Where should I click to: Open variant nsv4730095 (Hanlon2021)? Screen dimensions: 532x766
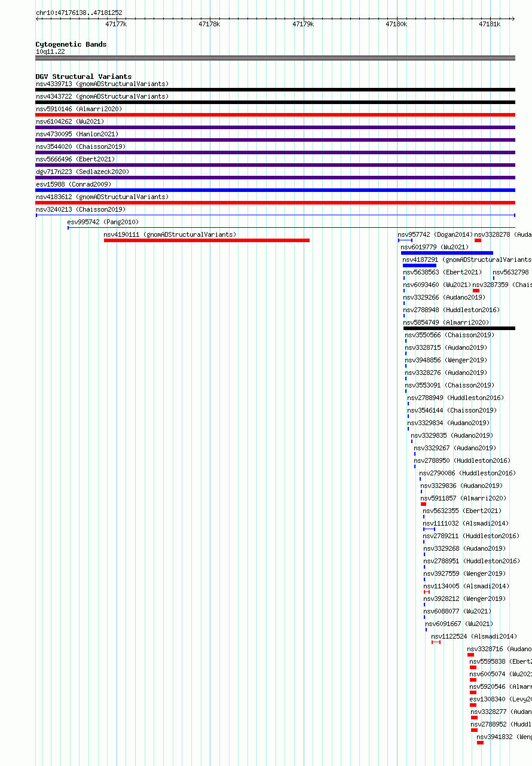77,134
